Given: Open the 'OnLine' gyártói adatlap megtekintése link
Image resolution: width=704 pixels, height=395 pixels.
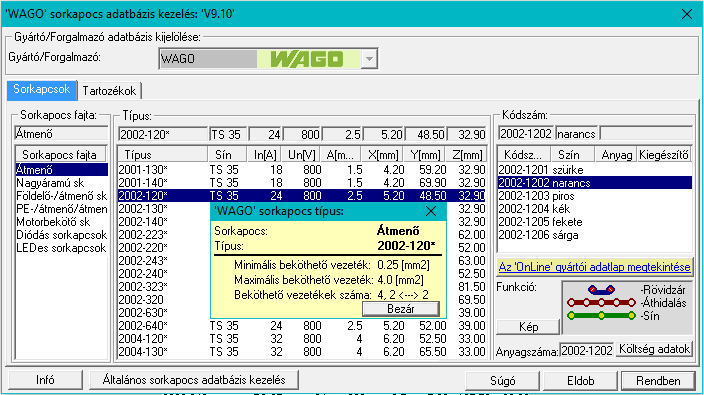Looking at the screenshot, I should [594, 267].
